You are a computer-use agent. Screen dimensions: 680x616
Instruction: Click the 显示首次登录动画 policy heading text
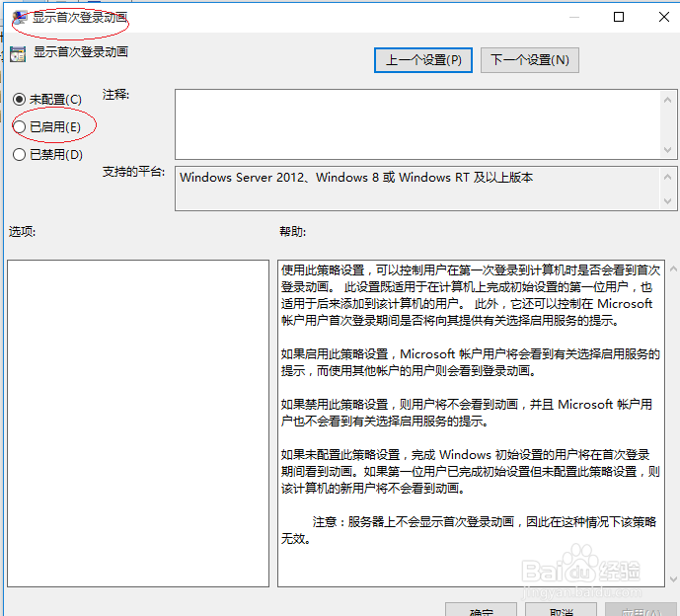point(81,52)
